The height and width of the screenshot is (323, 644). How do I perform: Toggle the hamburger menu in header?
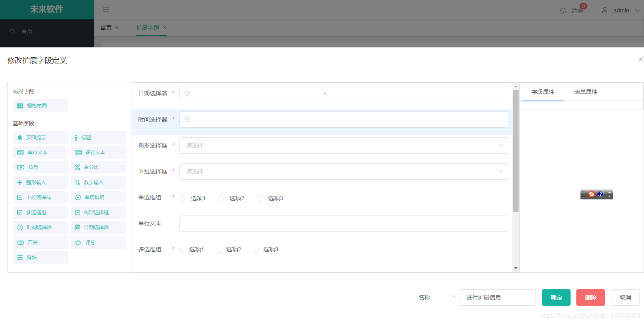pyautogui.click(x=106, y=10)
